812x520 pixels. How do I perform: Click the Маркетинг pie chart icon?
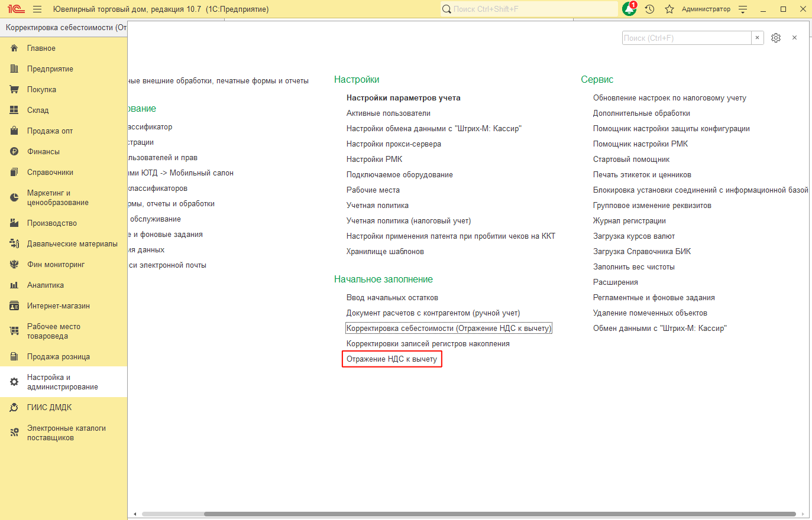(x=14, y=198)
